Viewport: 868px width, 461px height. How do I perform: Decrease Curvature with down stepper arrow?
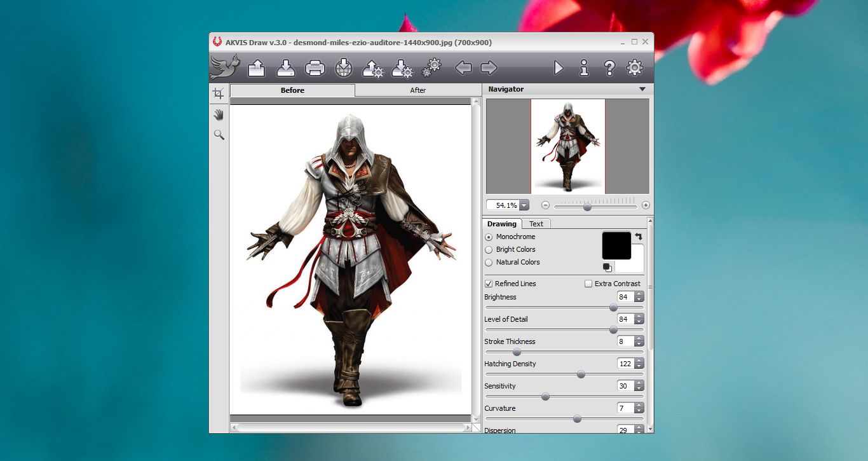tap(639, 411)
